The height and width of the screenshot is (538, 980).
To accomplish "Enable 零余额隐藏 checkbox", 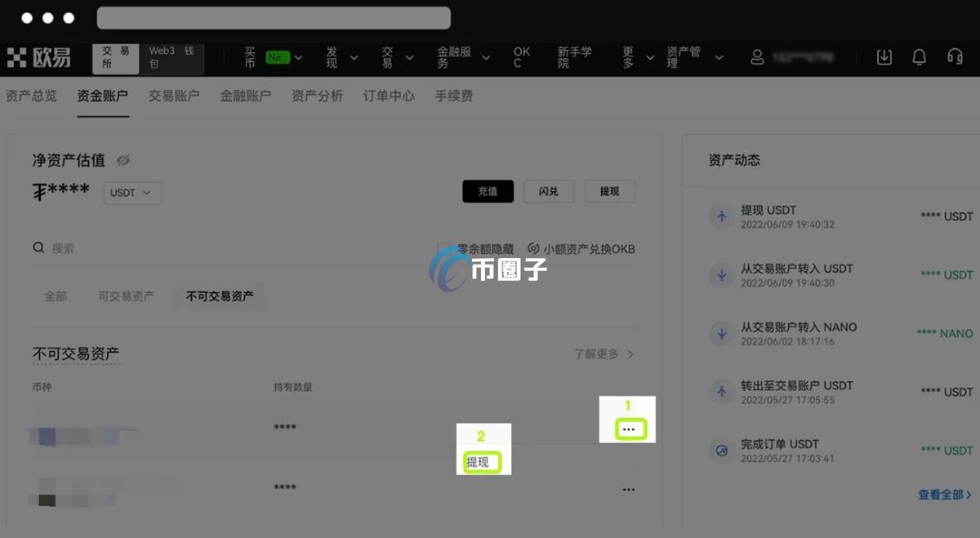I will click(x=444, y=247).
